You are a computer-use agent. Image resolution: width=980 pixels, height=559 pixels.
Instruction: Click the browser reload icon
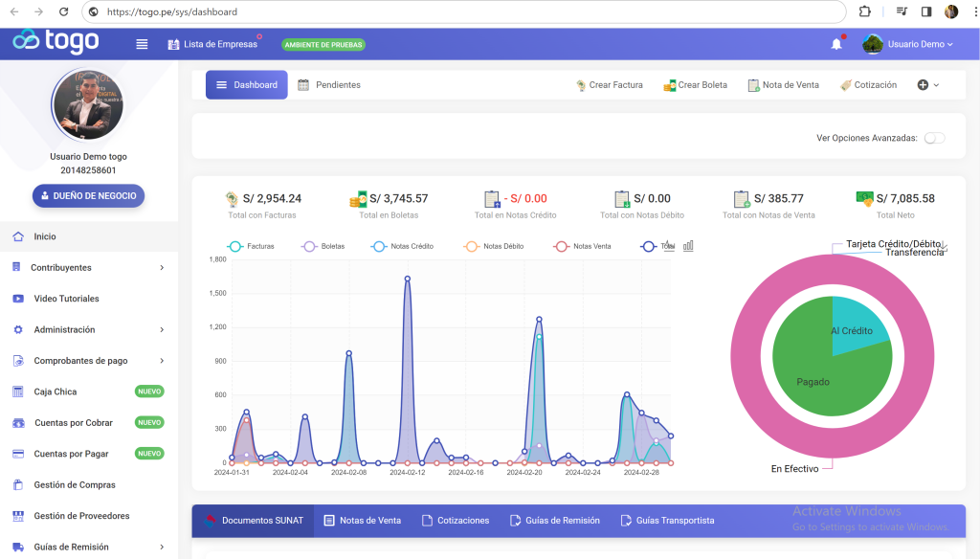pos(63,11)
